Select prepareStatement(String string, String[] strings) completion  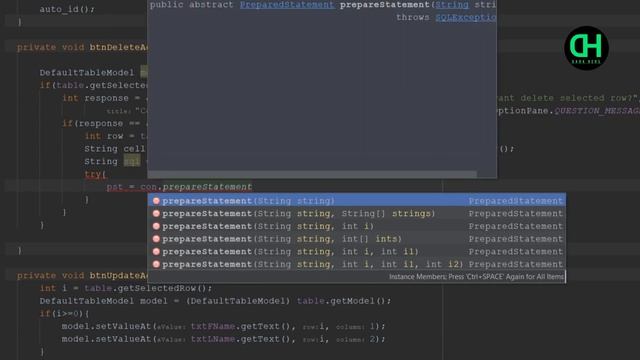357,213
